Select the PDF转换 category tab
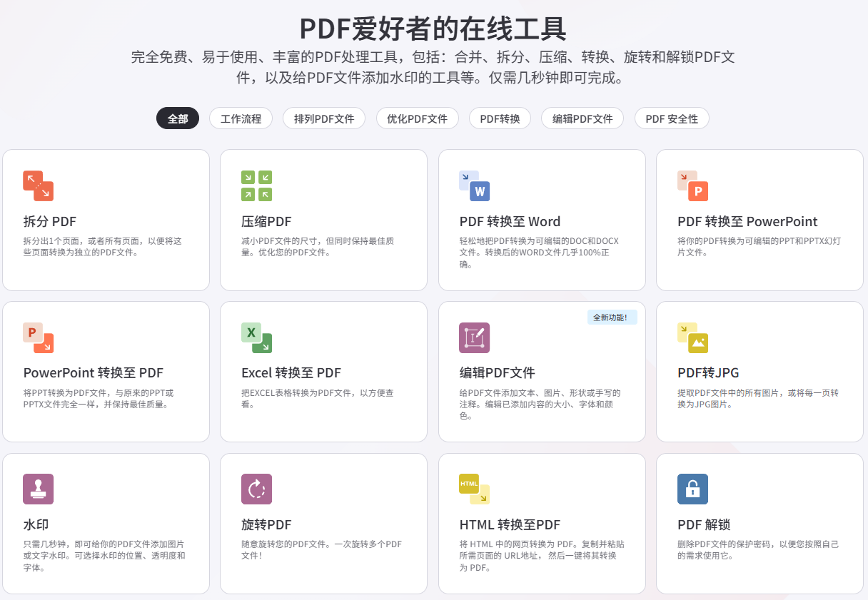Screen dimensions: 868x600 (500, 118)
